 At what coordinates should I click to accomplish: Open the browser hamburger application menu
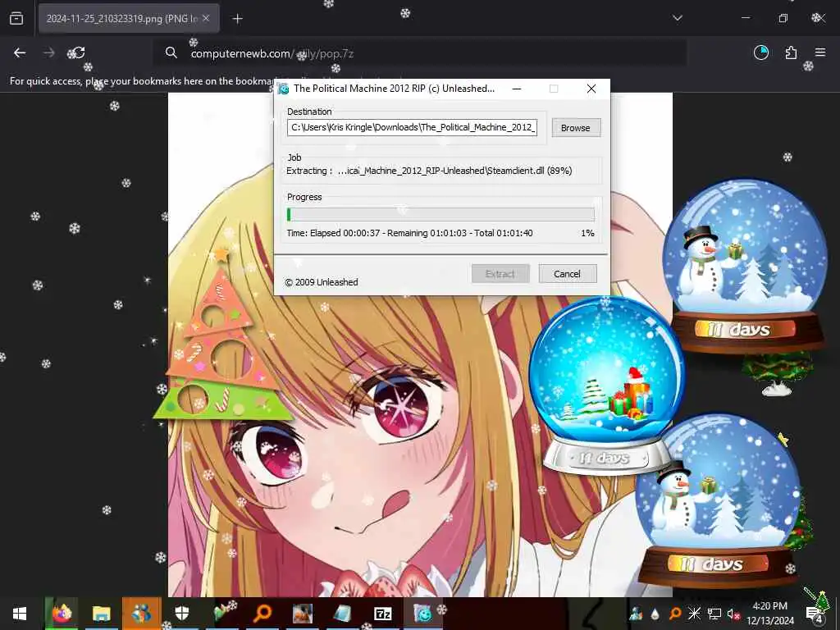click(820, 52)
